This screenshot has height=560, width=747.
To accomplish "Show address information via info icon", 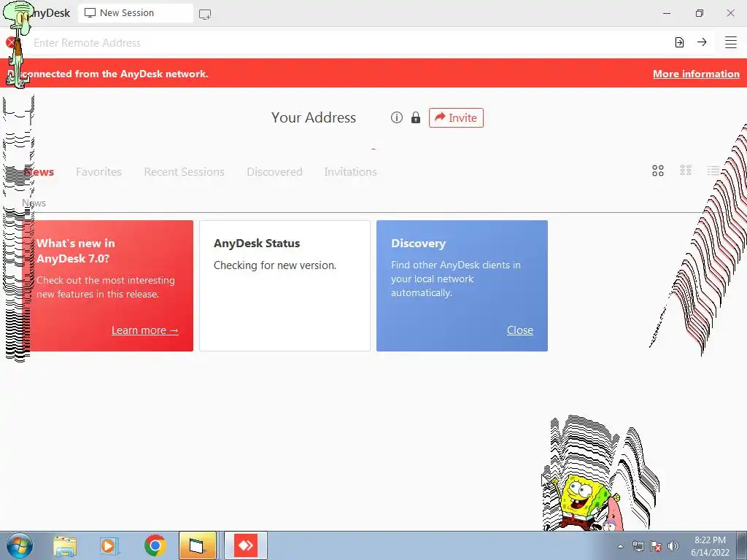I will [397, 117].
